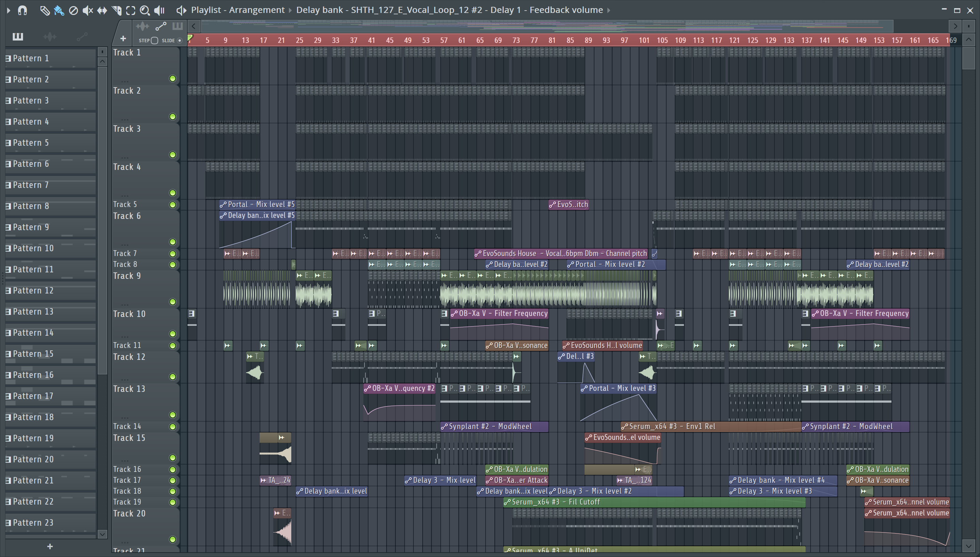980x557 pixels.
Task: Mute Track 5 with its green light
Action: [173, 205]
